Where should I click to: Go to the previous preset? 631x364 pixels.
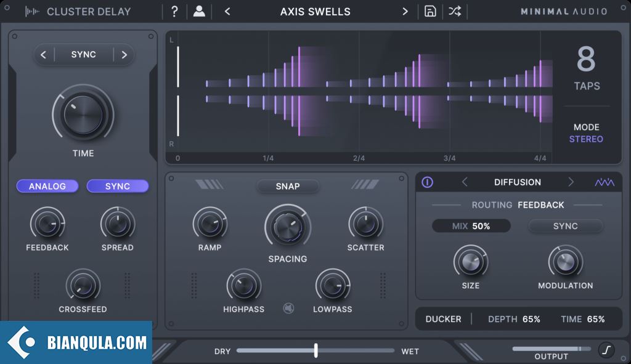(x=227, y=12)
